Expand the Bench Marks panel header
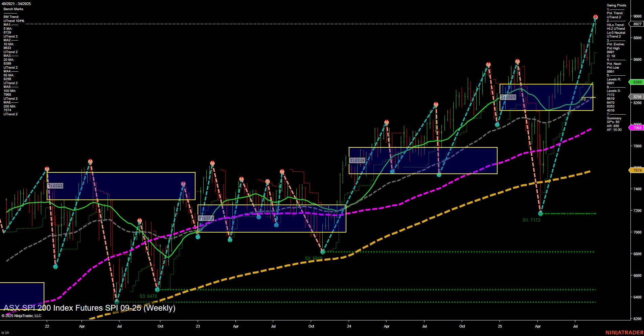644x336 pixels. pyautogui.click(x=13, y=9)
